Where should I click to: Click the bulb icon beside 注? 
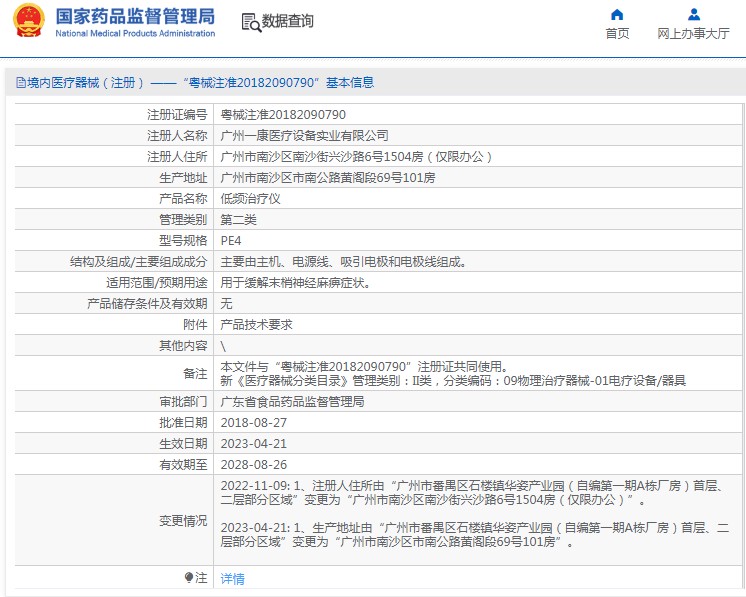pyautogui.click(x=189, y=577)
